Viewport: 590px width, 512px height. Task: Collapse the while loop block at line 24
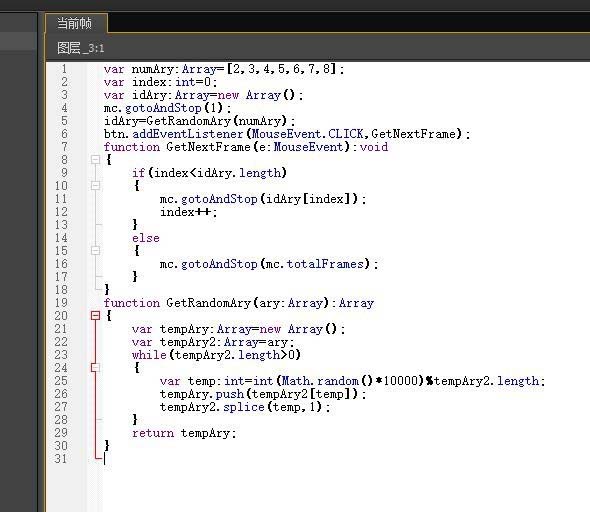pos(95,367)
